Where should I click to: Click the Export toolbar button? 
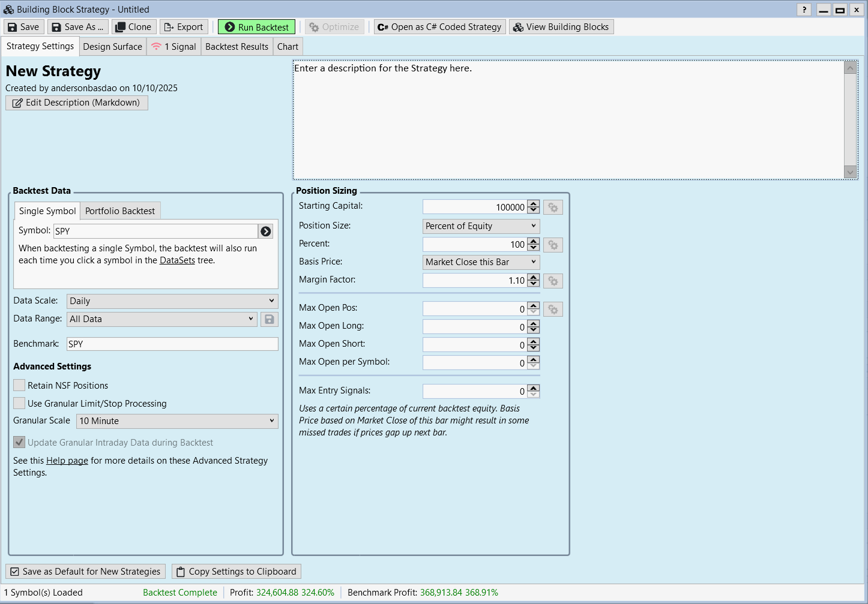[184, 27]
